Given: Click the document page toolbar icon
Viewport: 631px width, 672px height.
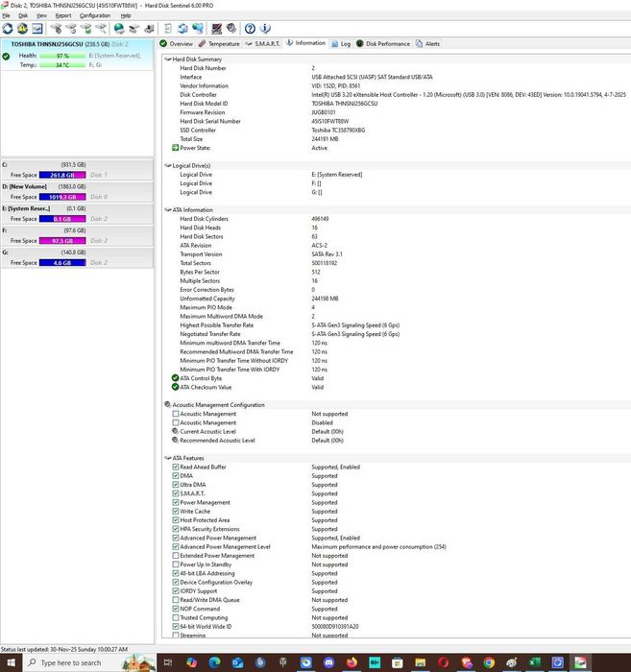Looking at the screenshot, I should (168, 29).
